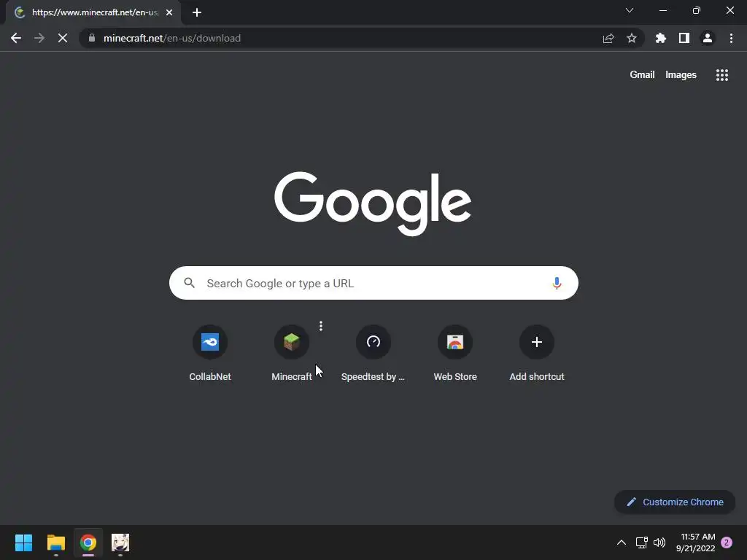Image resolution: width=747 pixels, height=560 pixels.
Task: Open the Extensions puzzle icon
Action: coord(661,38)
